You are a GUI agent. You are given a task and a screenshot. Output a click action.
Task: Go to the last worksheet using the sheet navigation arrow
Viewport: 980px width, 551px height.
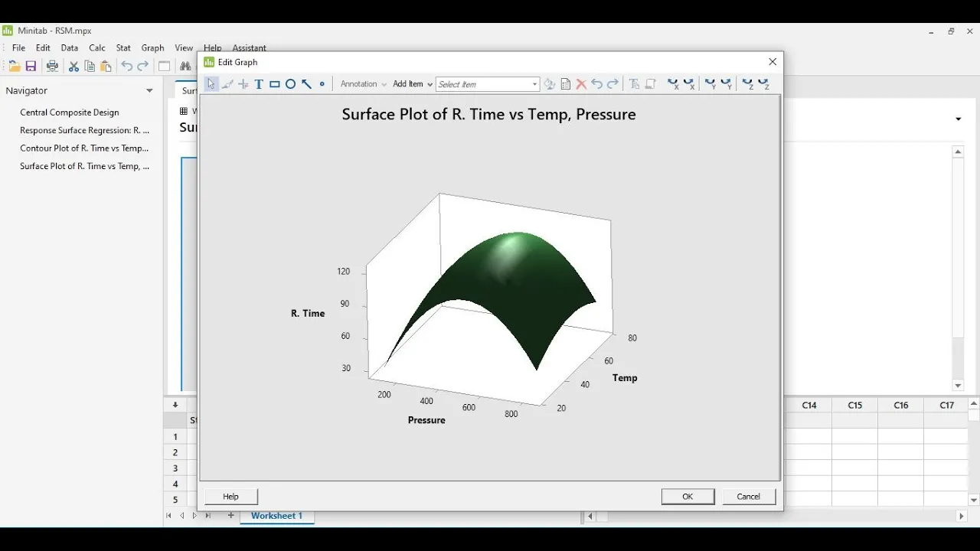click(207, 516)
